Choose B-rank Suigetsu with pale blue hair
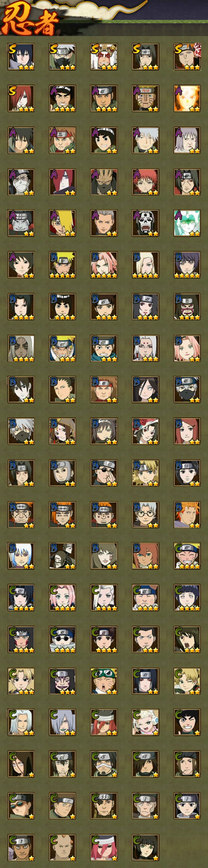 coord(21,556)
